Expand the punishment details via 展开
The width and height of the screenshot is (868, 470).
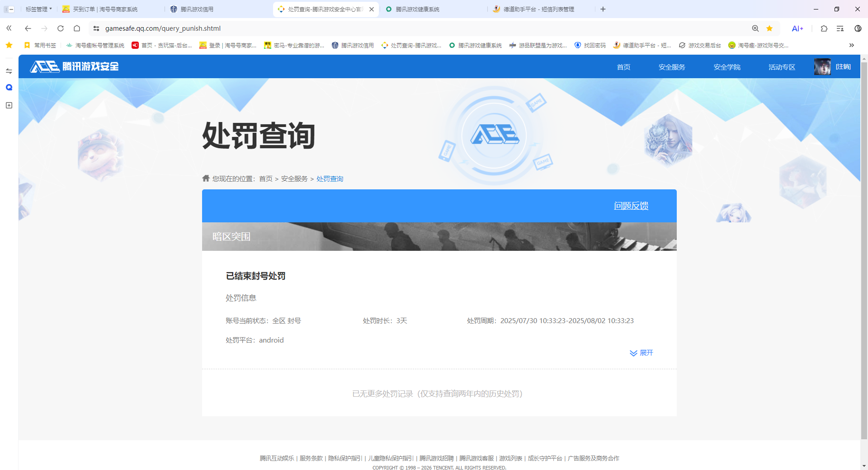tap(641, 353)
